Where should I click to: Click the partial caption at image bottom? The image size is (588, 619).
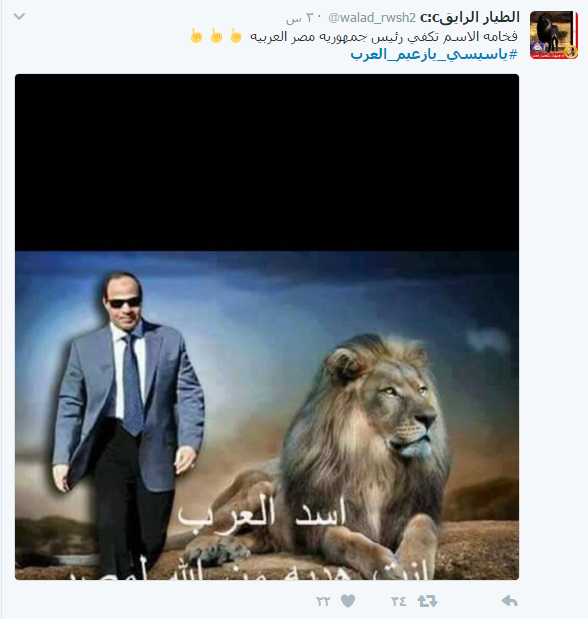click(x=249, y=571)
